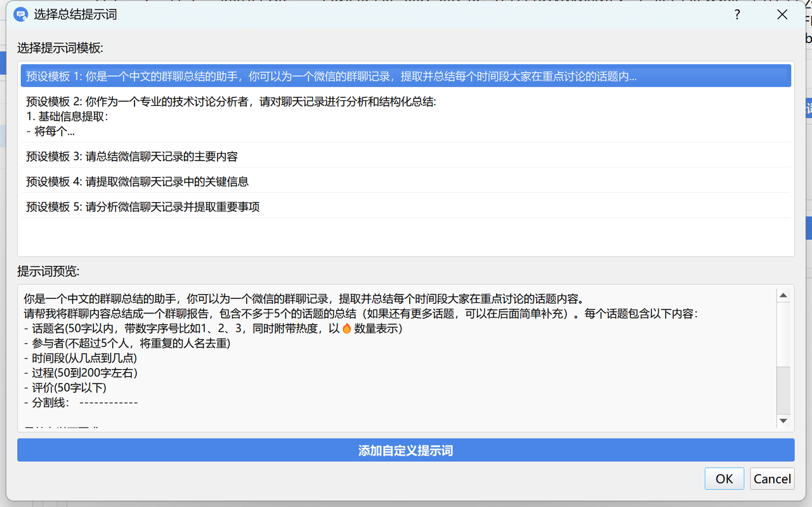The width and height of the screenshot is (812, 507).
Task: Choose 预设模板 4: 请提取微信聊天记录中的关键信息
Action: (406, 181)
